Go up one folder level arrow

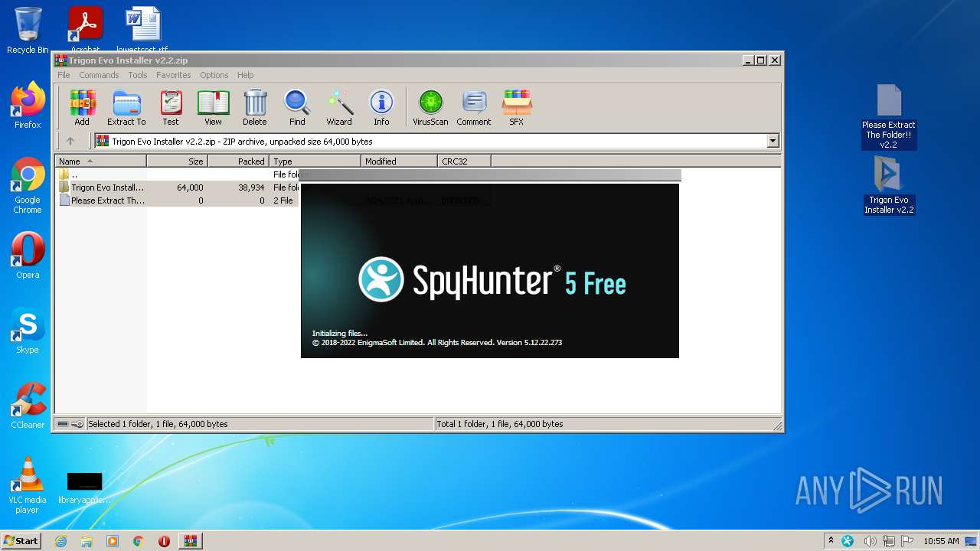[70, 141]
